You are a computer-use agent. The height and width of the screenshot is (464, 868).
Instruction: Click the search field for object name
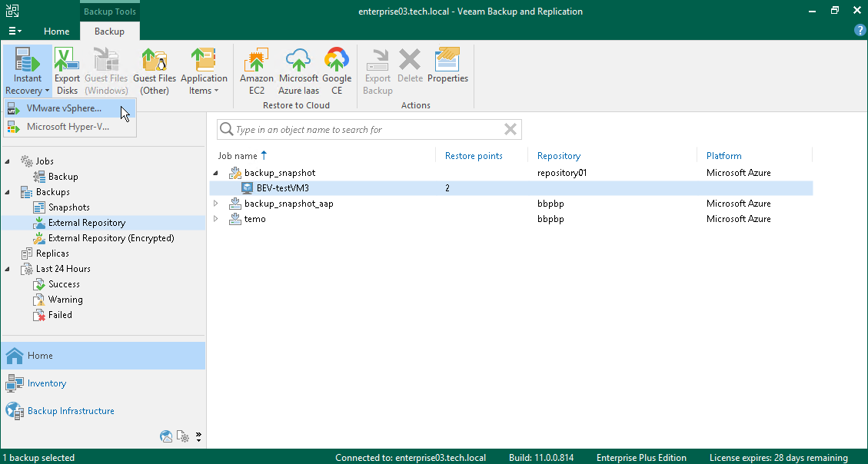coord(368,129)
